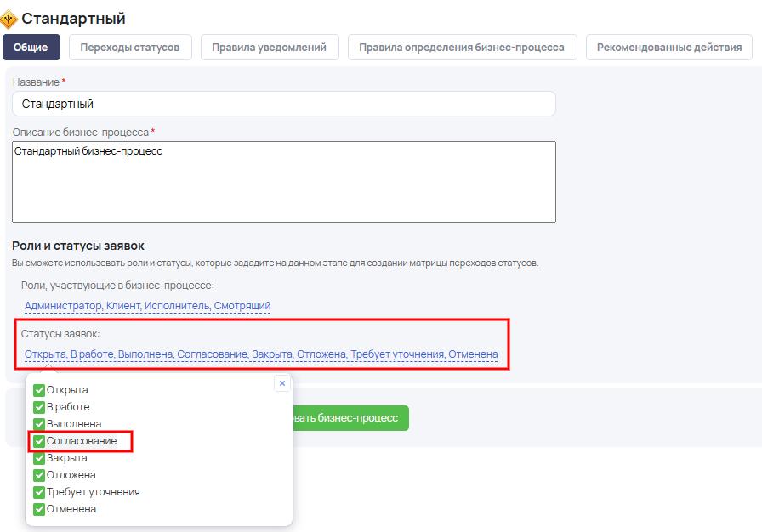Disable the Закрыта status checkbox
The image size is (762, 532).
click(39, 458)
